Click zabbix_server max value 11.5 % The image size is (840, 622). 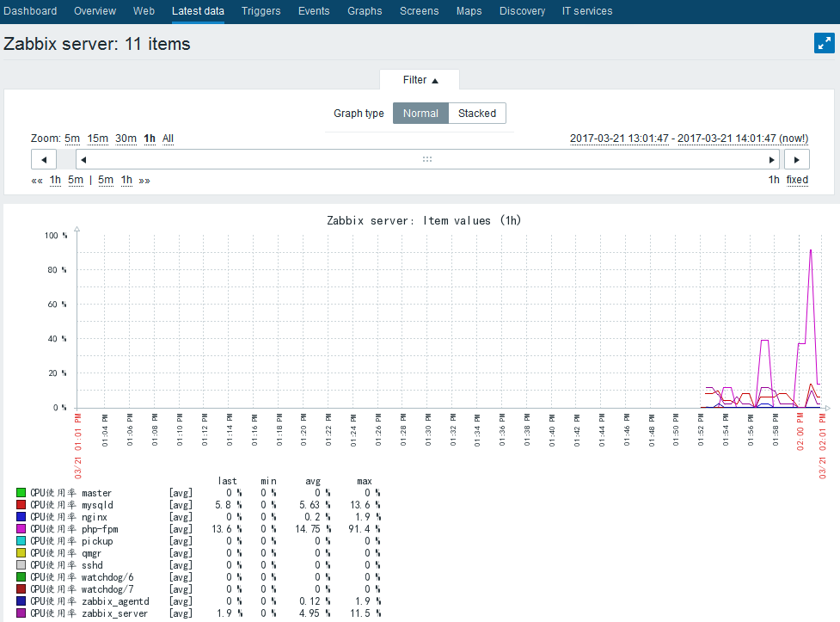click(365, 613)
